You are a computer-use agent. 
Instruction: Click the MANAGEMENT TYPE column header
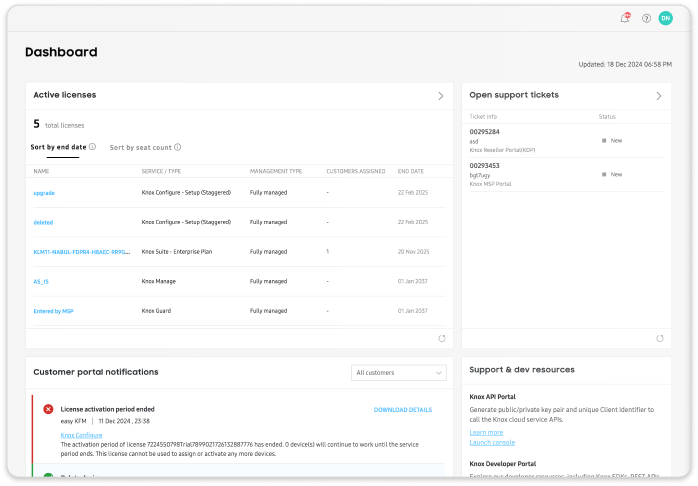[276, 171]
